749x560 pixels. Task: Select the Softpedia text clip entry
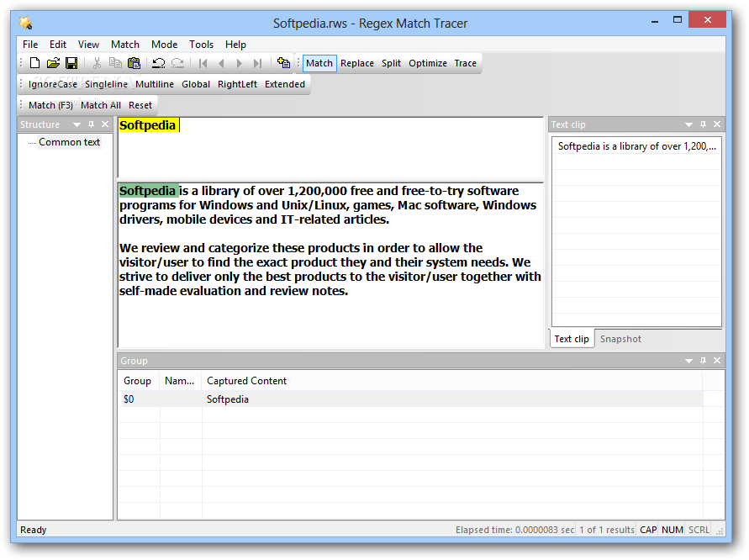(636, 146)
